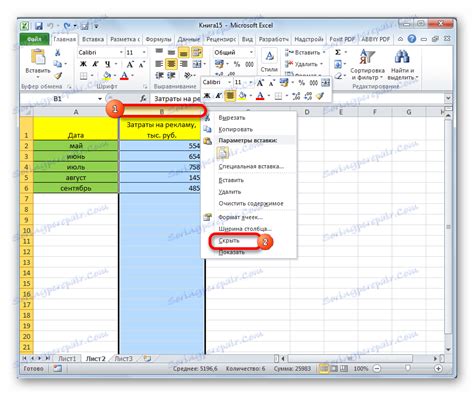Open the ribbon Calibri font name dropdown
The height and width of the screenshot is (395, 474).
[121, 52]
